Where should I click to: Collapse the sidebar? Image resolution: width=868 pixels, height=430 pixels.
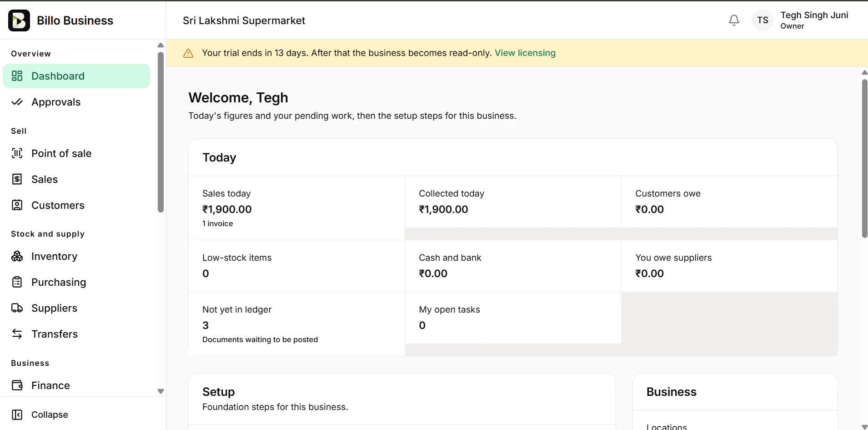[x=40, y=415]
